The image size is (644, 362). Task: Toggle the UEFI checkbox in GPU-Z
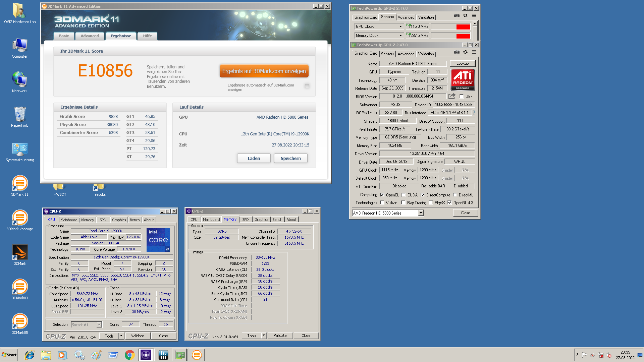(x=462, y=97)
